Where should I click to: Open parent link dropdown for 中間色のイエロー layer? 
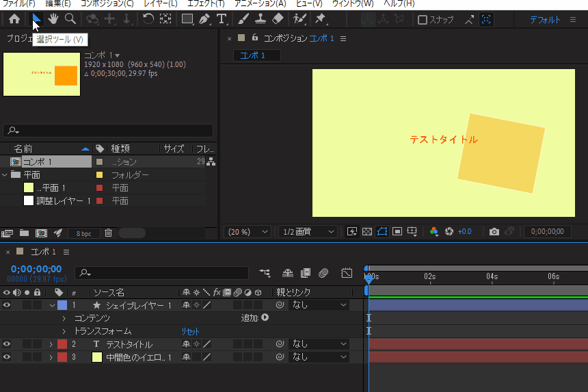319,357
